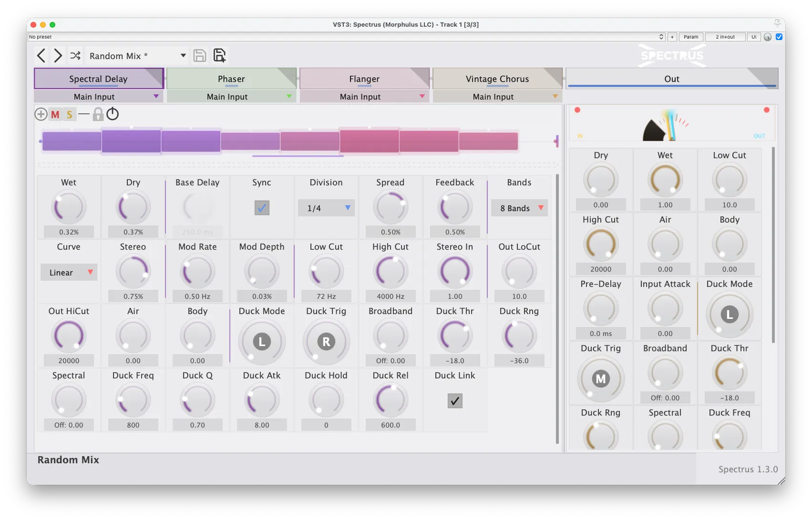Image resolution: width=812 pixels, height=520 pixels.
Task: Toggle the blue plugin bypass checkbox
Action: pyautogui.click(x=779, y=37)
